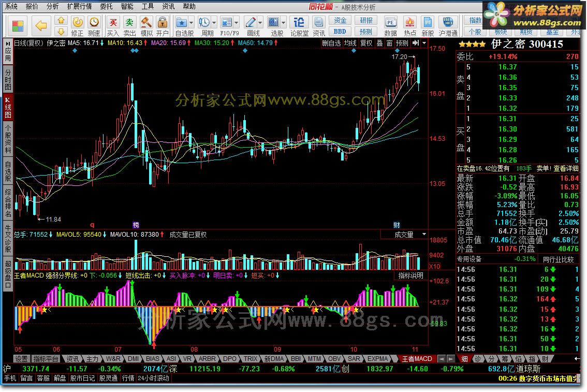Image resolution: width=587 pixels, height=392 pixels.
Task: Open the 新股 IPO icon
Action: coord(428,26)
